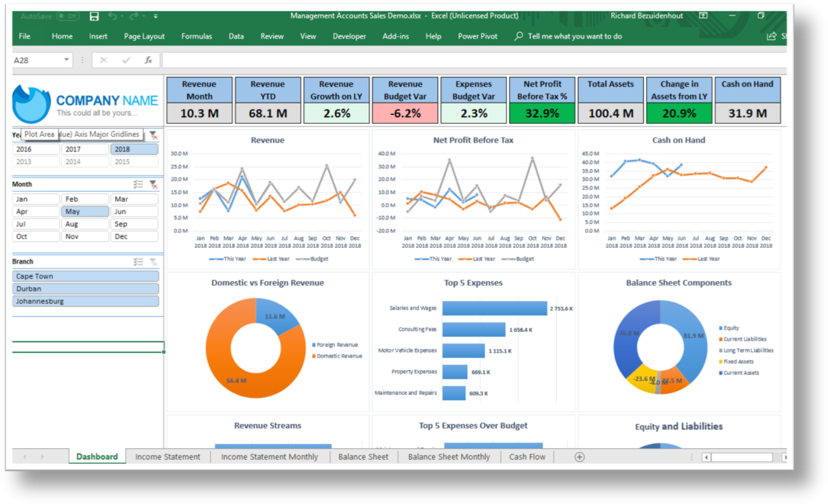Click the Save icon on the Quick Access Toolbar
The width and height of the screenshot is (828, 504).
click(94, 16)
